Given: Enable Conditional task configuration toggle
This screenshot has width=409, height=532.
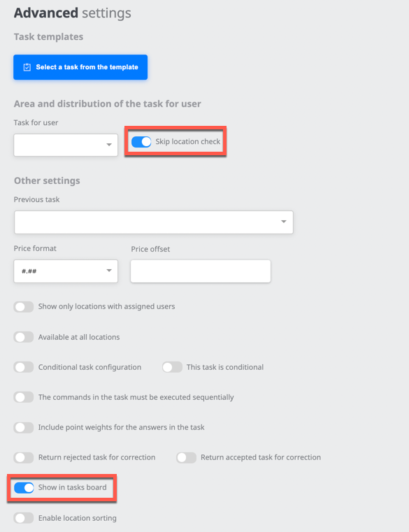Looking at the screenshot, I should point(24,367).
